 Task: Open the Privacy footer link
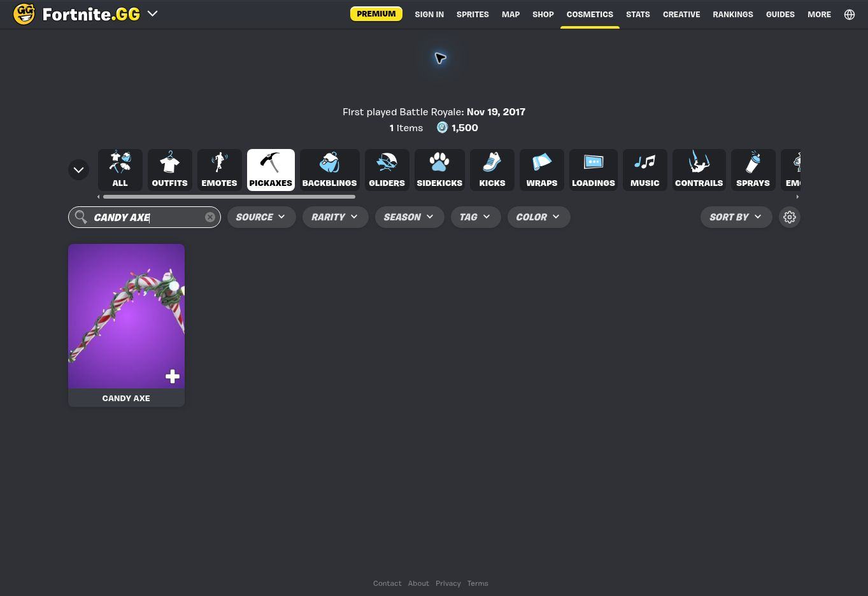click(448, 583)
